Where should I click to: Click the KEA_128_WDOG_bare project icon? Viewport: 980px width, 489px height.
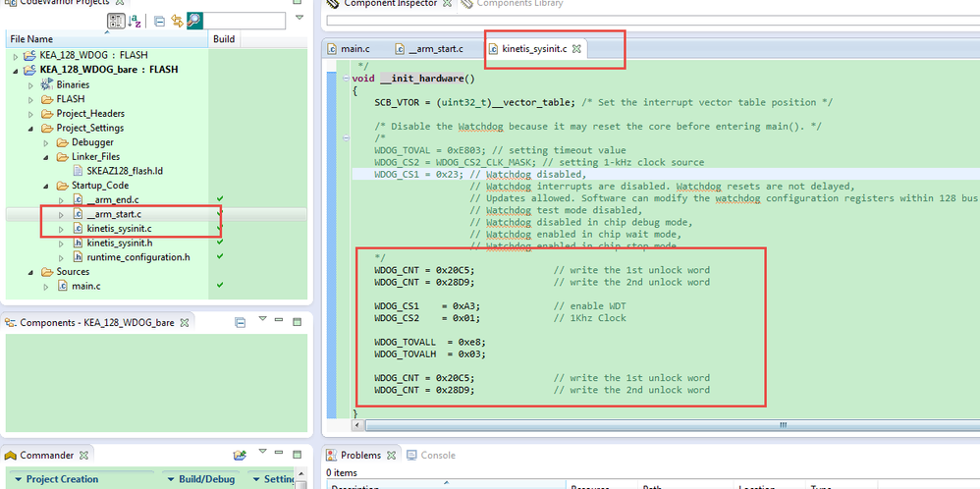coord(31,70)
